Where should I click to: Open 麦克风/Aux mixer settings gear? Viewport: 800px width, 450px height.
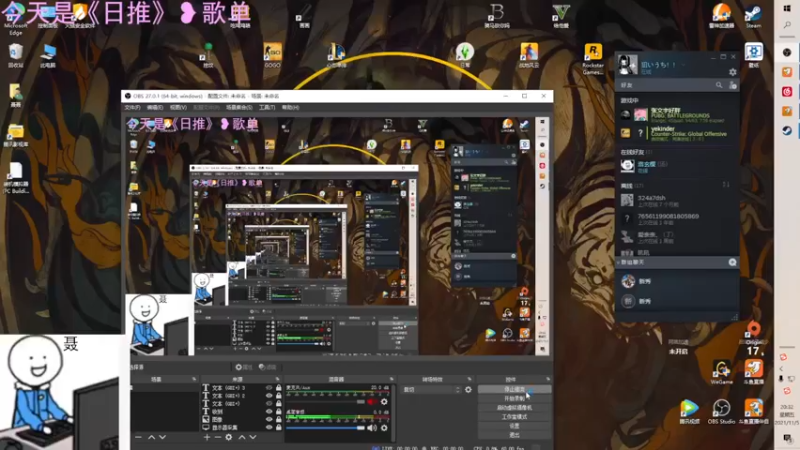tap(384, 402)
